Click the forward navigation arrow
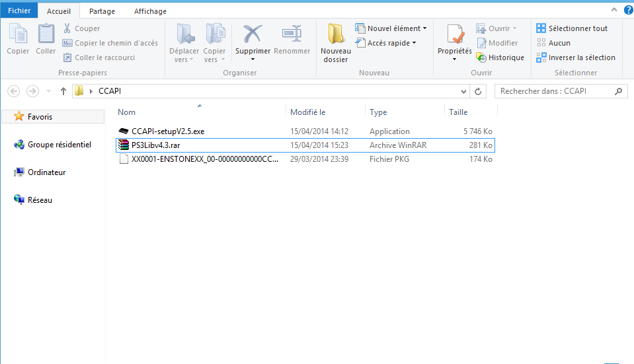 click(x=33, y=91)
